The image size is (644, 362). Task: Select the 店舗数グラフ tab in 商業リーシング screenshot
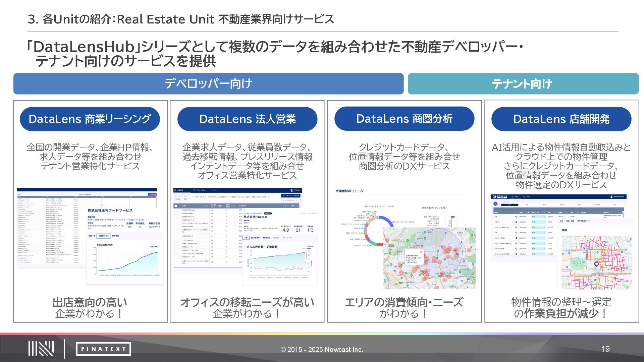coord(104,236)
